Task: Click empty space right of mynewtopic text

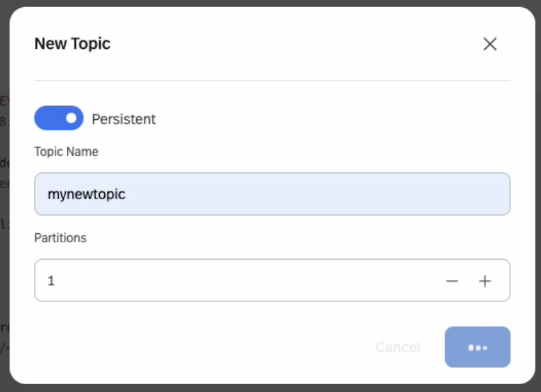Action: [x=326, y=194]
